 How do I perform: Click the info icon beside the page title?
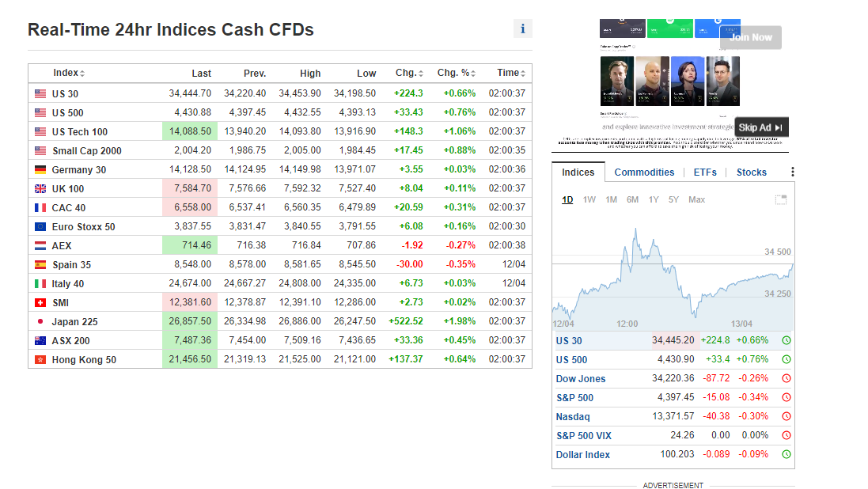pos(522,29)
